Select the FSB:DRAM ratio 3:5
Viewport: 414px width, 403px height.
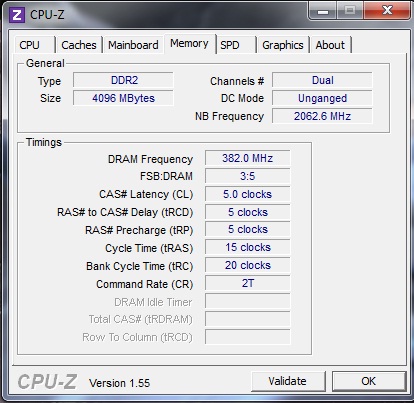pyautogui.click(x=248, y=176)
